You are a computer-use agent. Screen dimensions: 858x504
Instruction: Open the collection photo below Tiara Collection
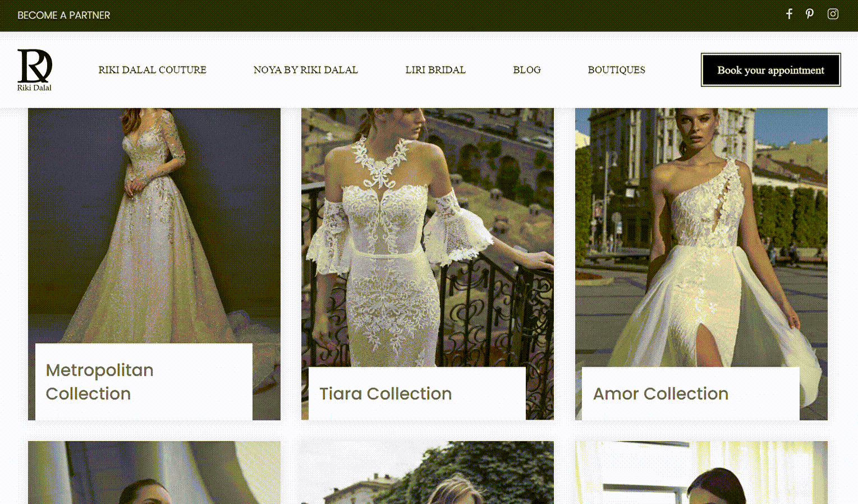pyautogui.click(x=428, y=473)
